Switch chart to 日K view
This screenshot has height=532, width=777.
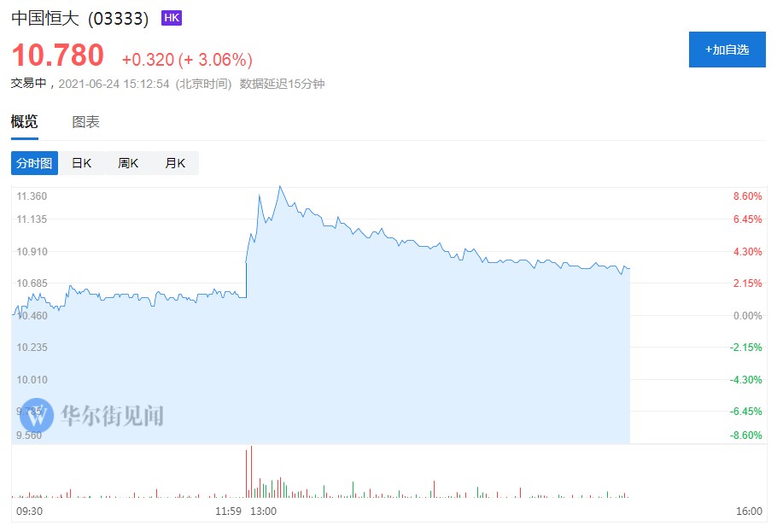pyautogui.click(x=81, y=163)
